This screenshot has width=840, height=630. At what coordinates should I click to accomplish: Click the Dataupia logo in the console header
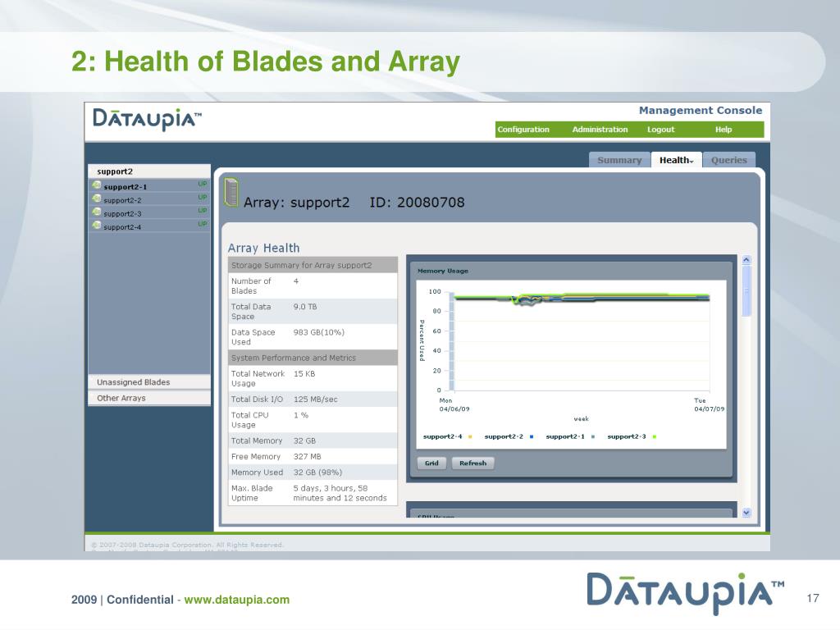pyautogui.click(x=147, y=119)
